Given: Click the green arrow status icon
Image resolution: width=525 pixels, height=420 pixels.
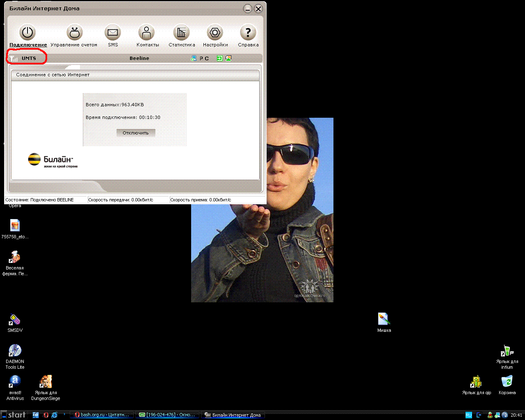Looking at the screenshot, I should click(220, 58).
